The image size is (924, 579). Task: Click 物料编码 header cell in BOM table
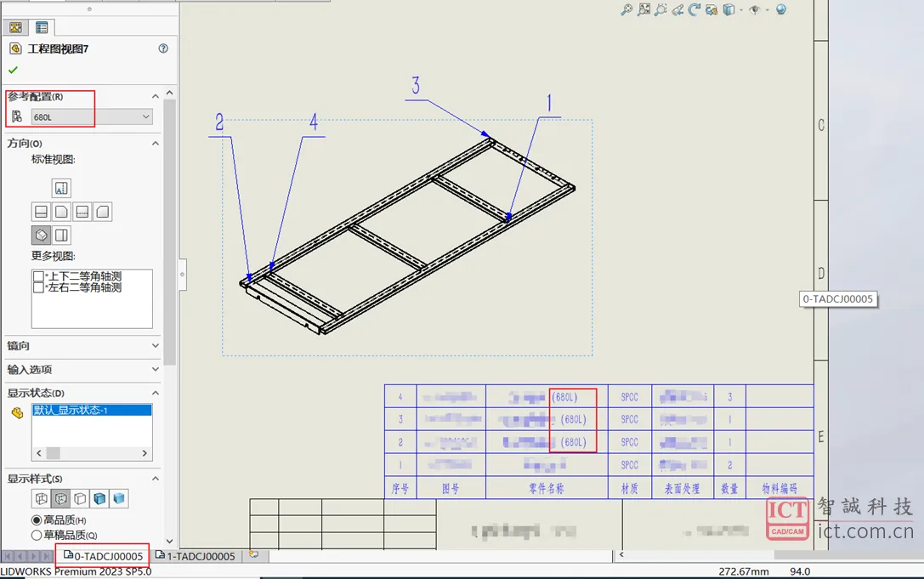pos(779,488)
